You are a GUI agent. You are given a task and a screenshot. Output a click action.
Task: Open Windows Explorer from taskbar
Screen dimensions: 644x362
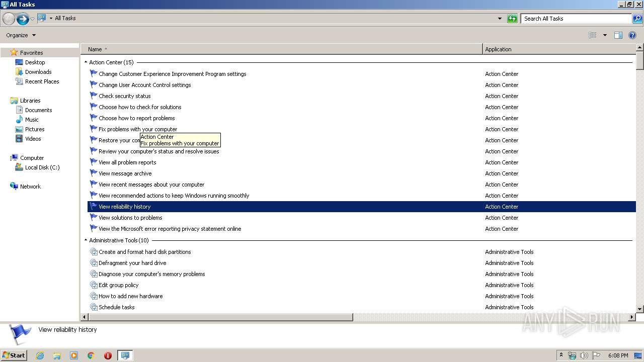click(57, 355)
